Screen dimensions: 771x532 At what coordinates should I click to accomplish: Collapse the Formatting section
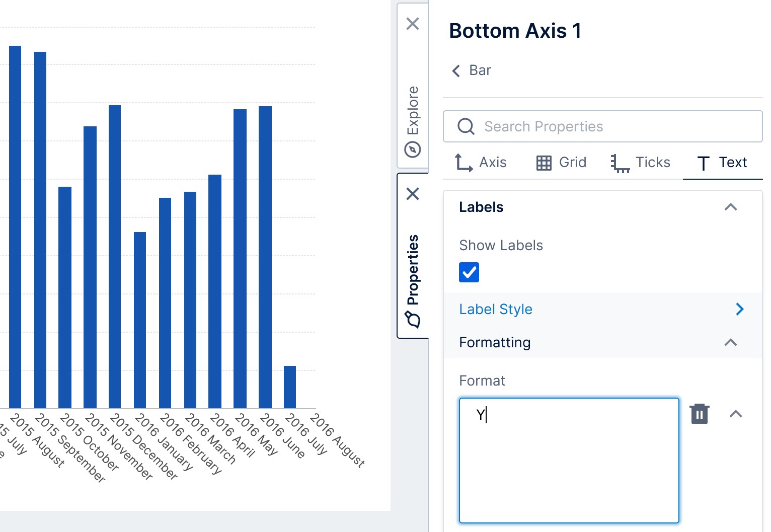(731, 343)
